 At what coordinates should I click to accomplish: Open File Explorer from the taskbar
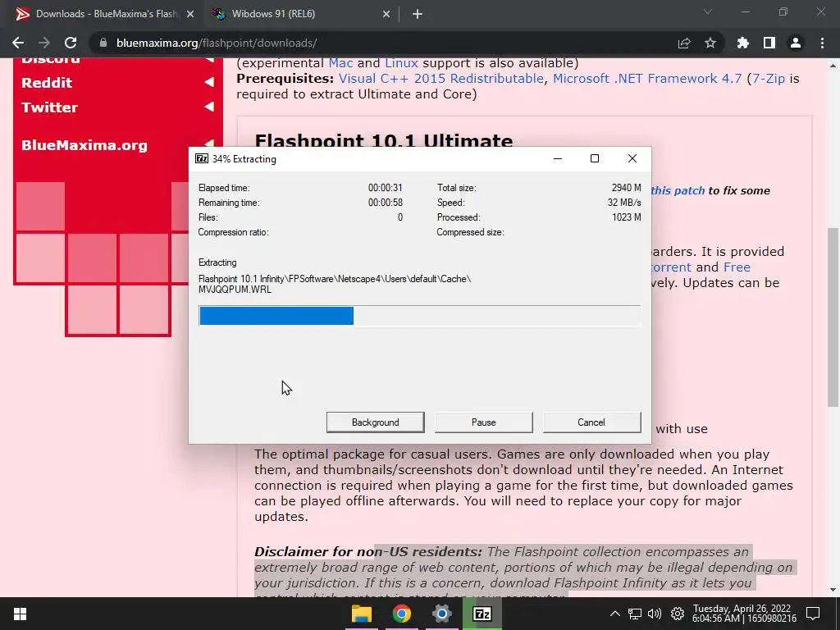pos(362,614)
